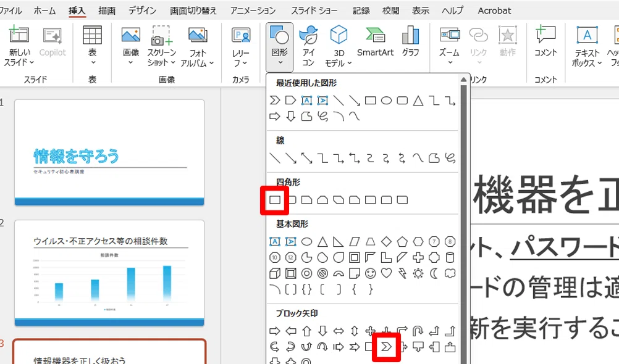Select the cross plus shape in 基本図形
This screenshot has height=364, width=619.
click(x=418, y=257)
